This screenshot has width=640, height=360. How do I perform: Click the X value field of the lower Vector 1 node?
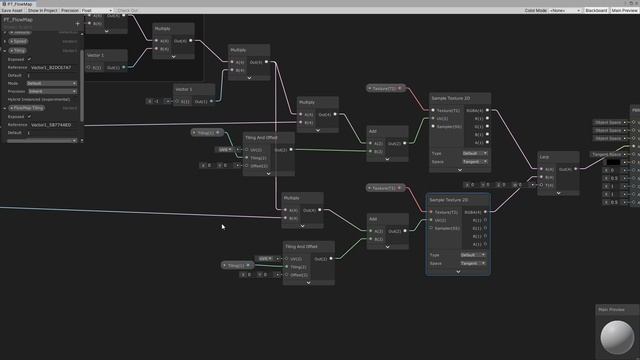(158, 101)
